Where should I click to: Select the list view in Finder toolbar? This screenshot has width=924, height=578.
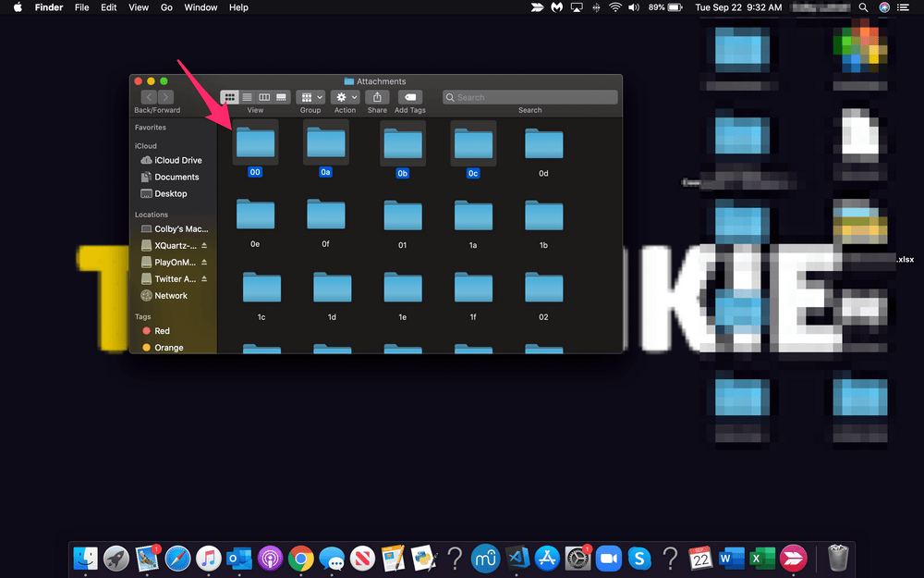point(248,96)
